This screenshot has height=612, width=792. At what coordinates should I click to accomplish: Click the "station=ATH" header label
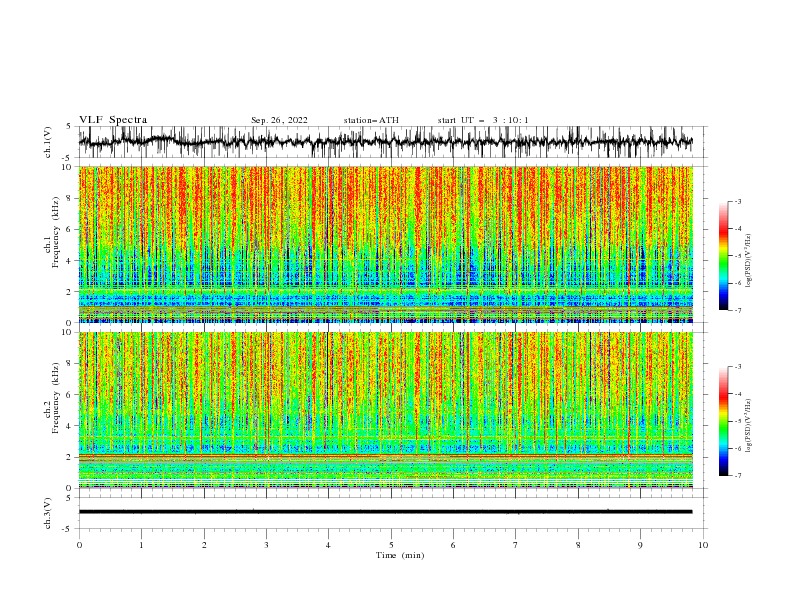pyautogui.click(x=371, y=120)
